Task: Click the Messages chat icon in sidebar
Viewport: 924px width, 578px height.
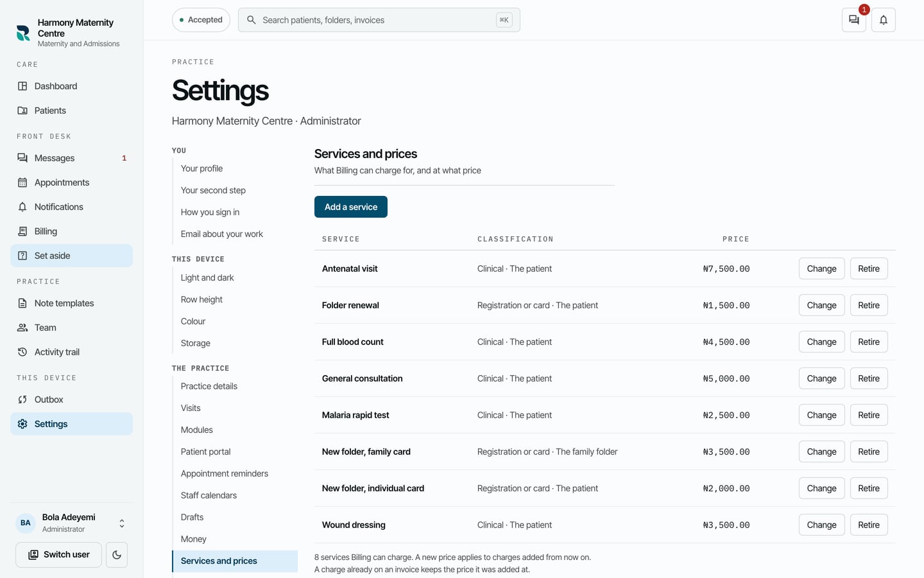Action: coord(22,158)
